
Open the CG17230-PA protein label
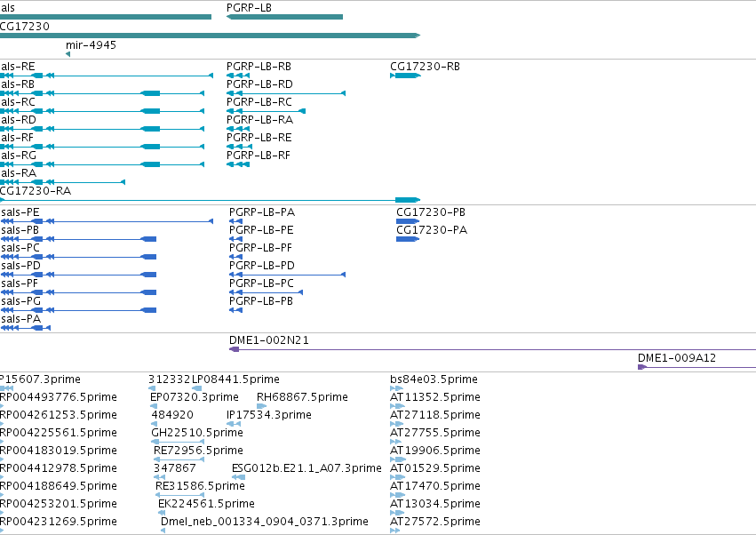tap(432, 230)
